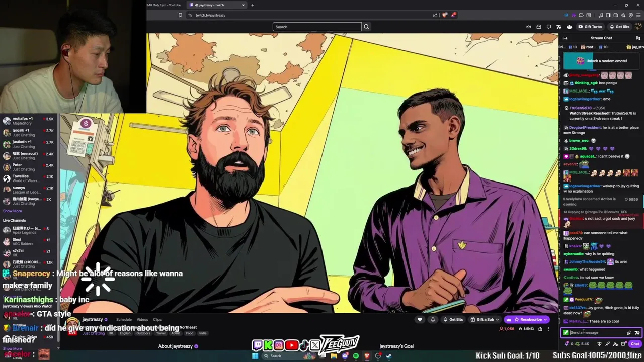
Task: Open Slest ARC Raiders live channel
Action: point(29,242)
